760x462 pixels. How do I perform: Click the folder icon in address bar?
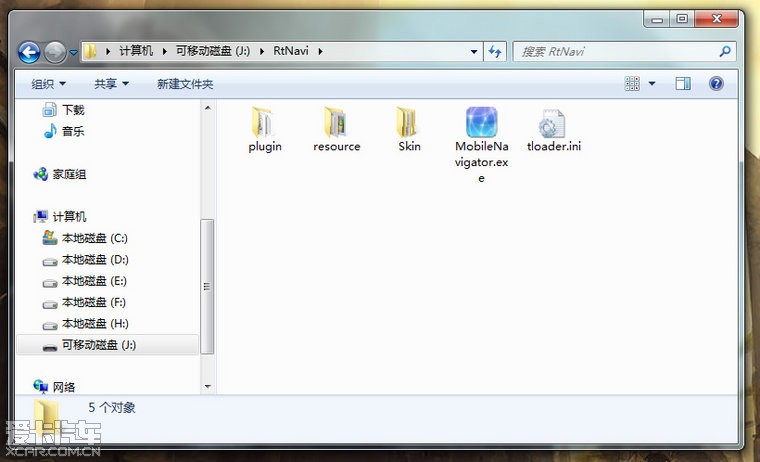tap(90, 51)
